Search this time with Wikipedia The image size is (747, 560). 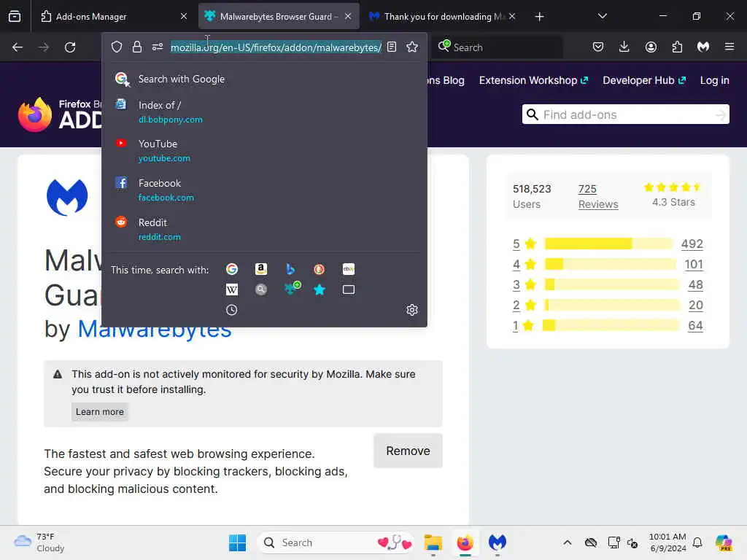click(x=232, y=289)
